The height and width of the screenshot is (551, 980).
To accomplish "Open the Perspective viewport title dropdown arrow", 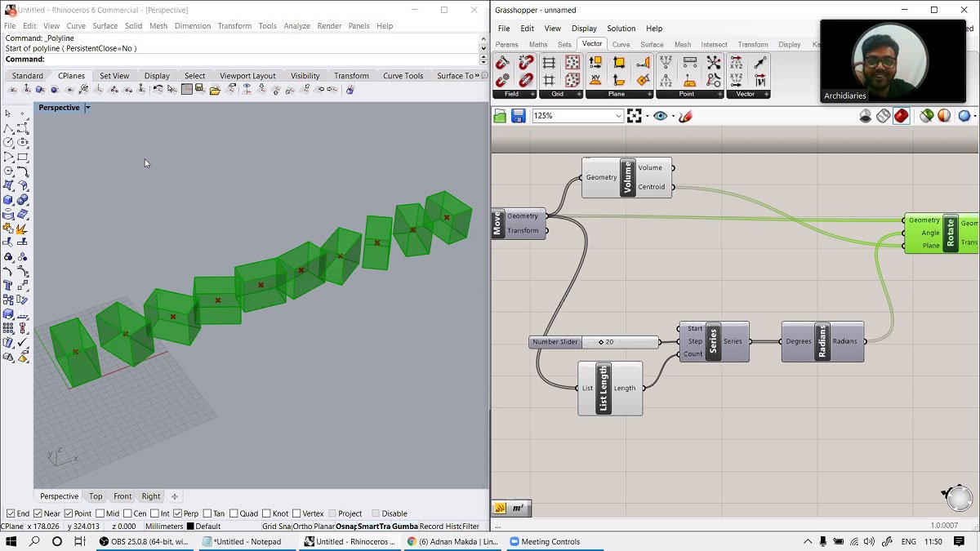I will tap(88, 108).
